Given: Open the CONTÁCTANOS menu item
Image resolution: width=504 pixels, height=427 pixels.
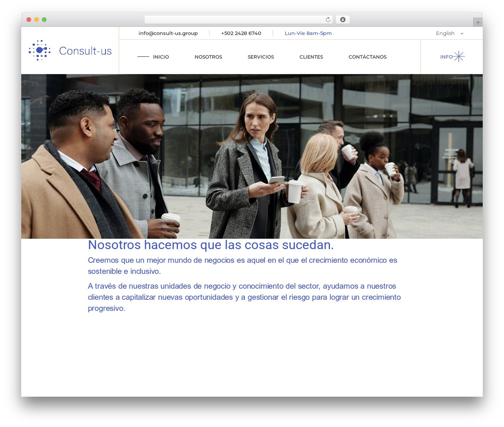Looking at the screenshot, I should (x=367, y=57).
